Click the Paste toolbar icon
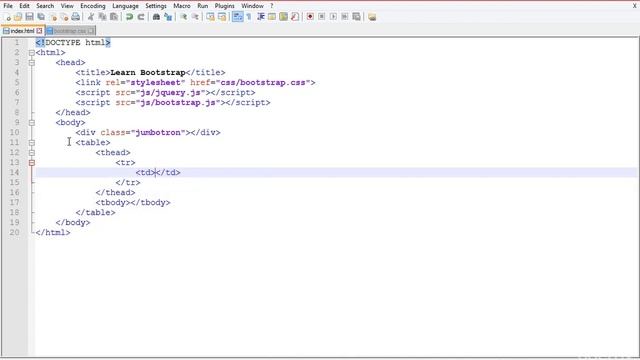This screenshot has height=360, width=640. (x=114, y=17)
